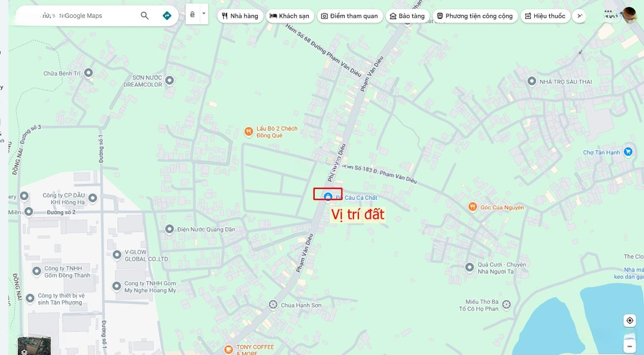This screenshot has width=644, height=355.
Task: Filter by Nhà hàng restaurants chip
Action: tap(240, 16)
